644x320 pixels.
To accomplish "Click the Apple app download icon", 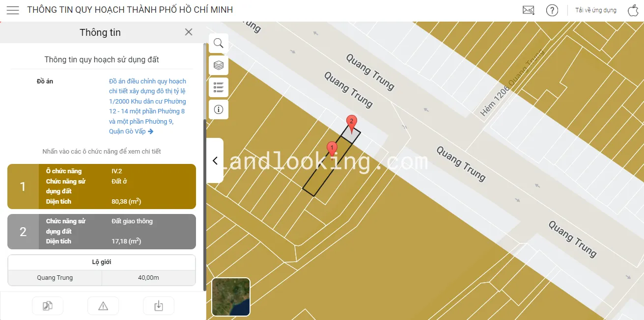I will pyautogui.click(x=633, y=10).
